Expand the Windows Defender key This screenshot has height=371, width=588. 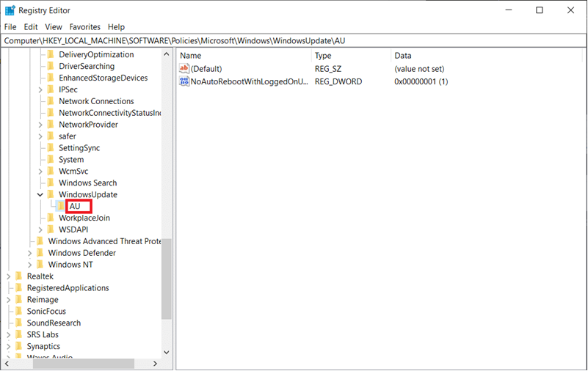tap(29, 253)
